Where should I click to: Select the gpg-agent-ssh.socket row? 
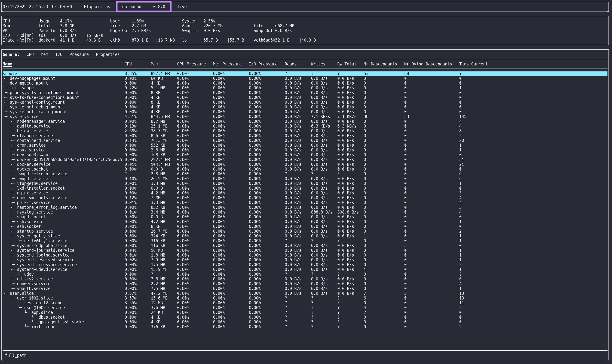point(62,322)
